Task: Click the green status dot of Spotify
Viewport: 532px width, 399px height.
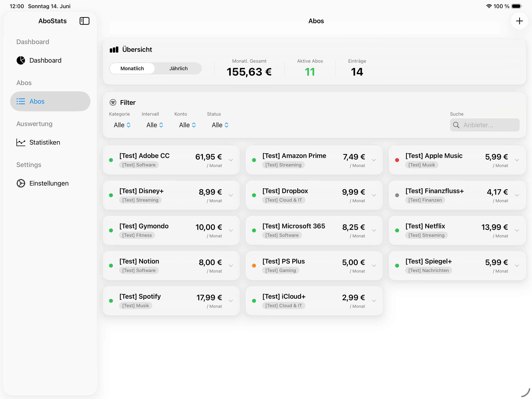Action: (x=111, y=301)
